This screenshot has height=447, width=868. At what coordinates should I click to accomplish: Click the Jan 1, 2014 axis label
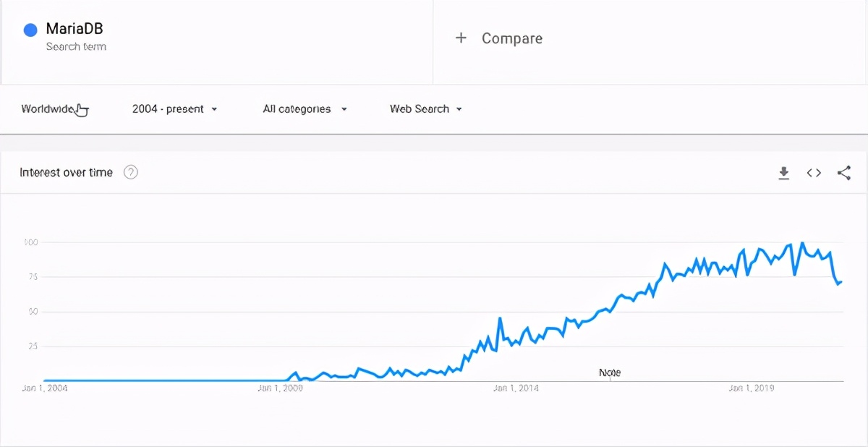click(x=516, y=388)
